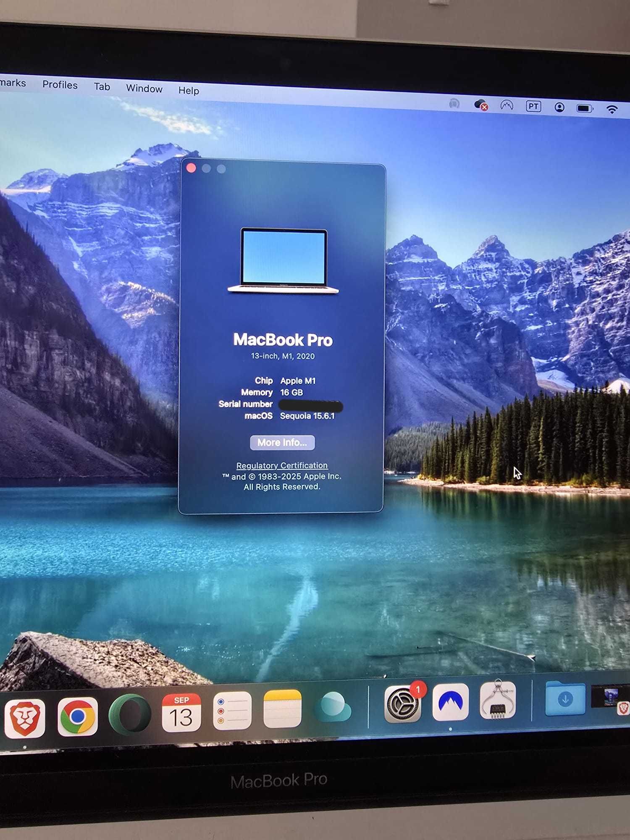Open the Tab menu
This screenshot has width=630, height=840.
(102, 87)
